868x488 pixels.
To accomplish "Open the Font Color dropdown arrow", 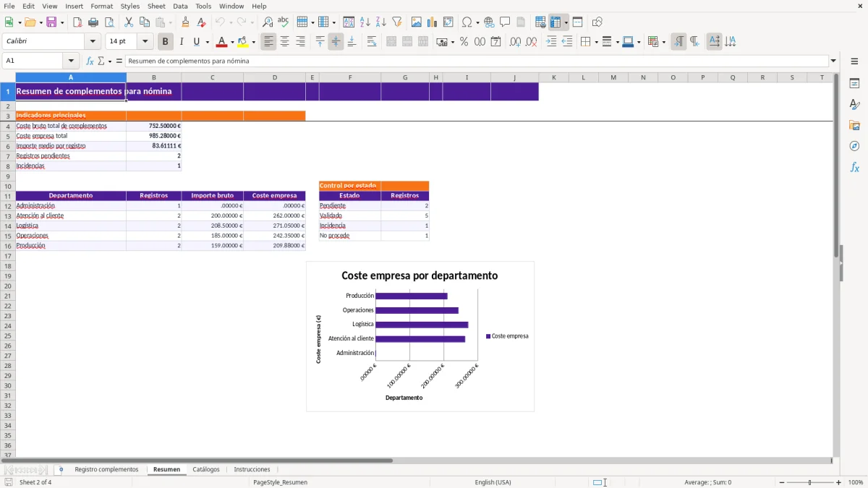I will 231,42.
